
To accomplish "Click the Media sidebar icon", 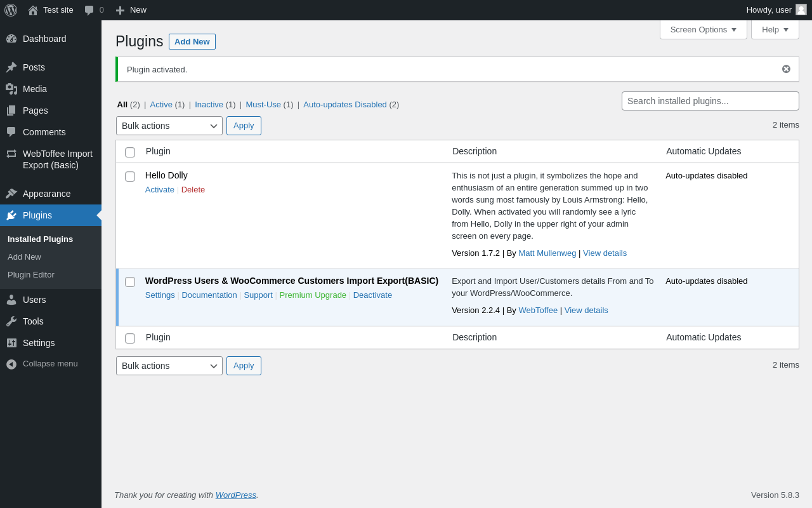I will coord(11,89).
